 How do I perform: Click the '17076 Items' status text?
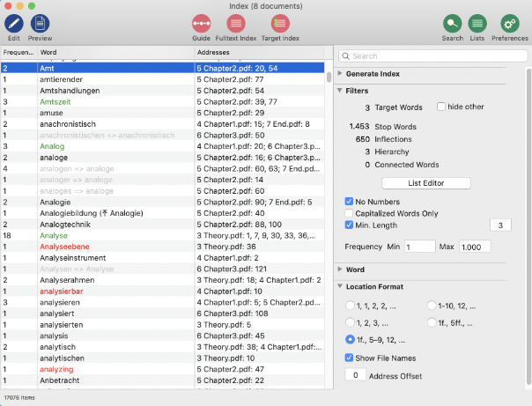19,397
